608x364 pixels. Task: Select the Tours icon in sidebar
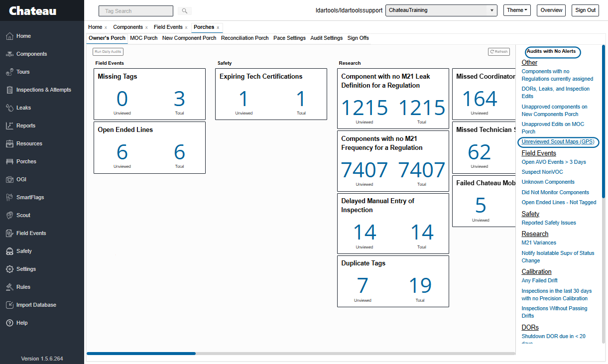pyautogui.click(x=9, y=72)
